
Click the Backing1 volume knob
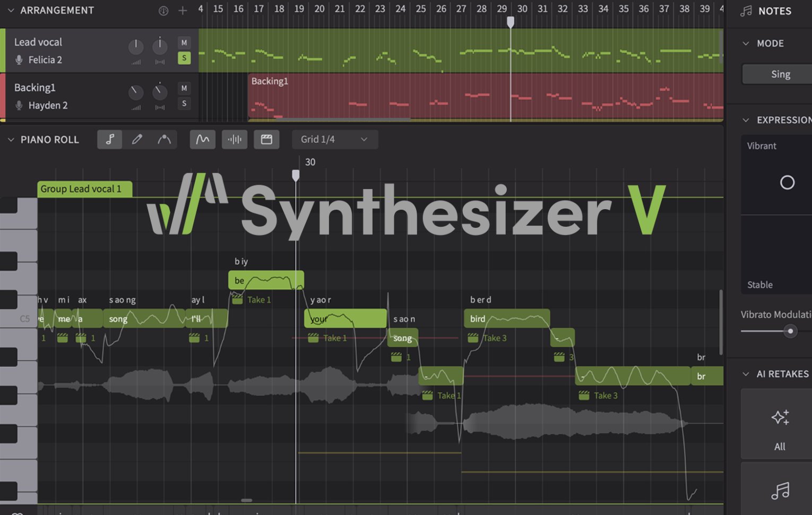(136, 92)
